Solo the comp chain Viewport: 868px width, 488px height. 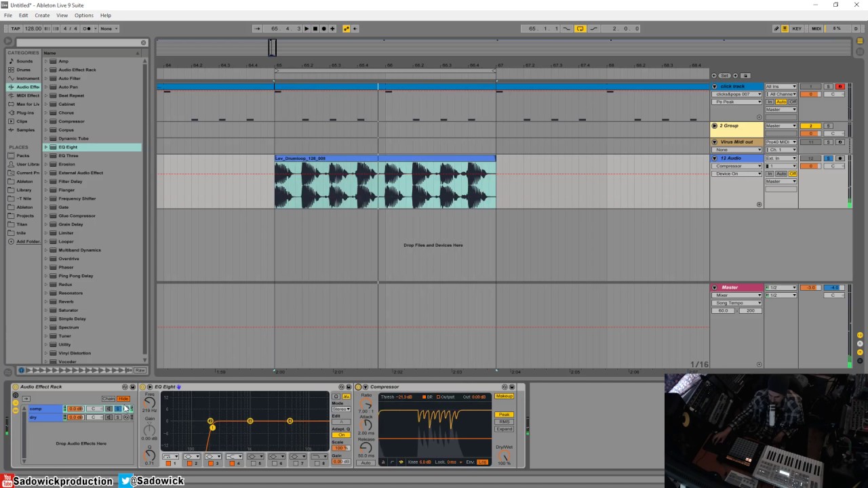point(117,409)
